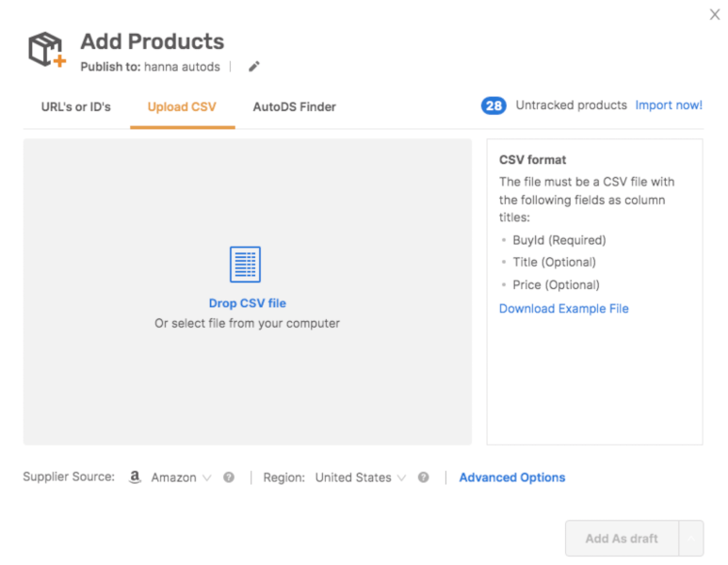Viewport: 728px width, 565px height.
Task: Select the Upload CSV tab
Action: click(182, 106)
